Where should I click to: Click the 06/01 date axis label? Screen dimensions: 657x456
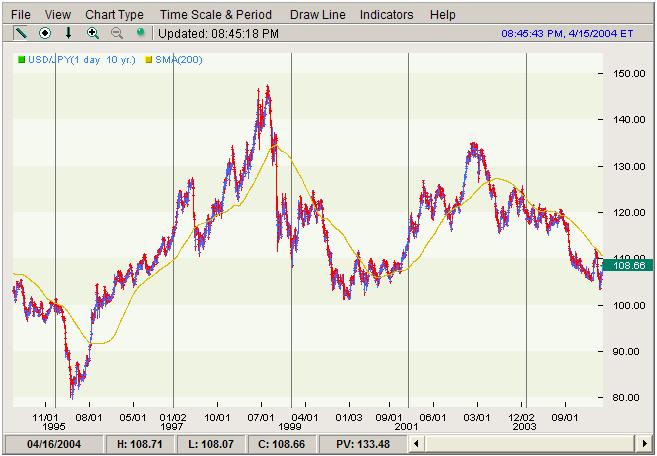(x=433, y=417)
